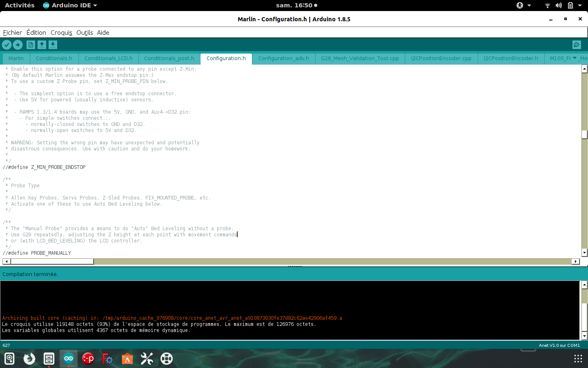Switch to the Marlin tab
588x368 pixels.
pos(16,58)
